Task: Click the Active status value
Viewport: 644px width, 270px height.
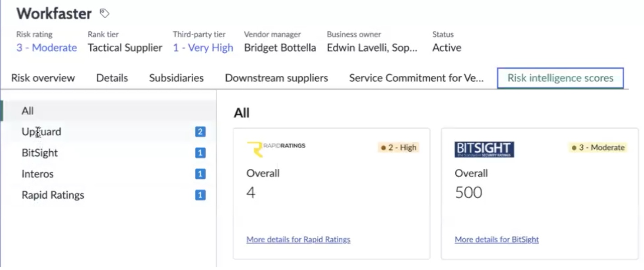Action: [x=447, y=48]
